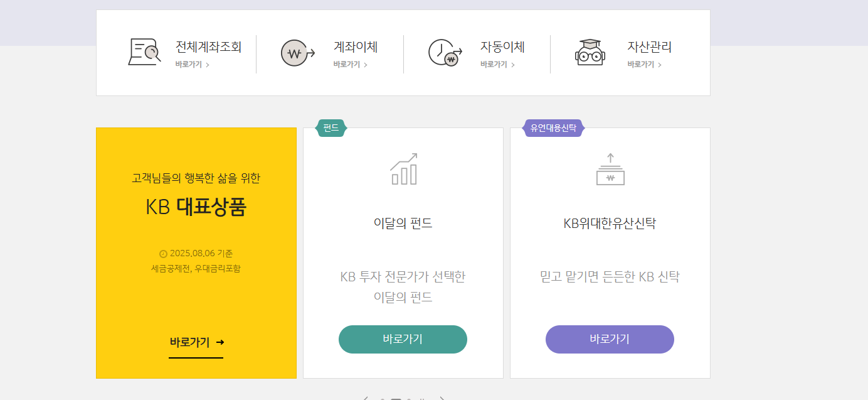This screenshot has width=868, height=400.
Task: Click the 자산관리 graduate-cap character icon
Action: (590, 52)
